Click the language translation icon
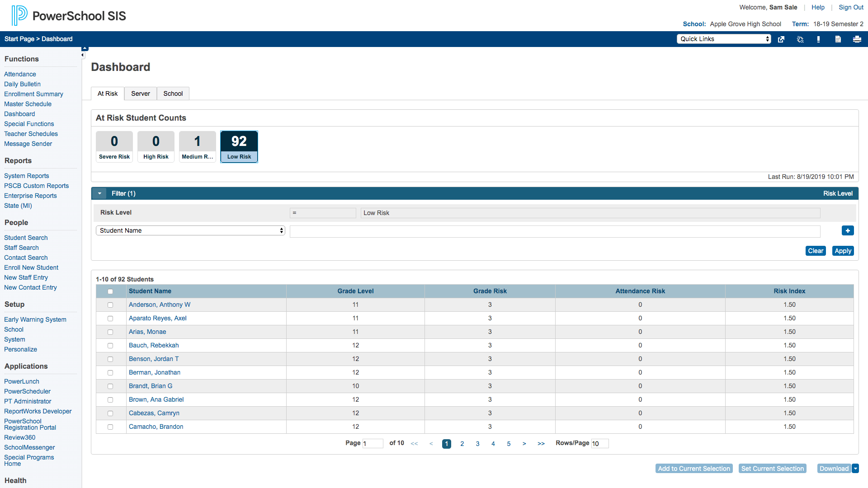The width and height of the screenshot is (868, 488). pyautogui.click(x=800, y=39)
